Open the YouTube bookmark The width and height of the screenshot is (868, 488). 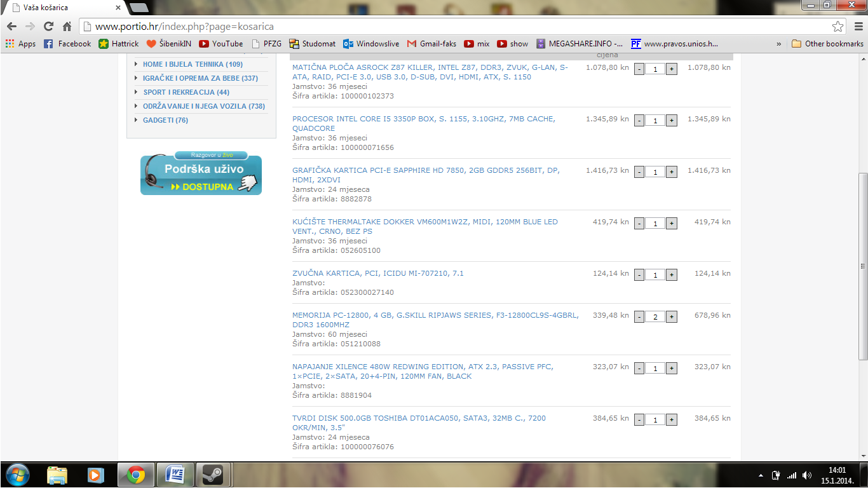click(x=220, y=44)
